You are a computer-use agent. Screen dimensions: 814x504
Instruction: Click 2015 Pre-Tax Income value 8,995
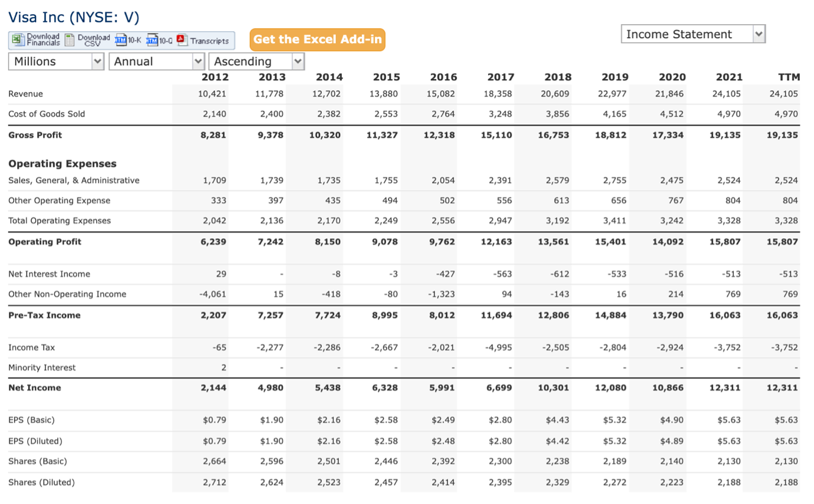385,315
